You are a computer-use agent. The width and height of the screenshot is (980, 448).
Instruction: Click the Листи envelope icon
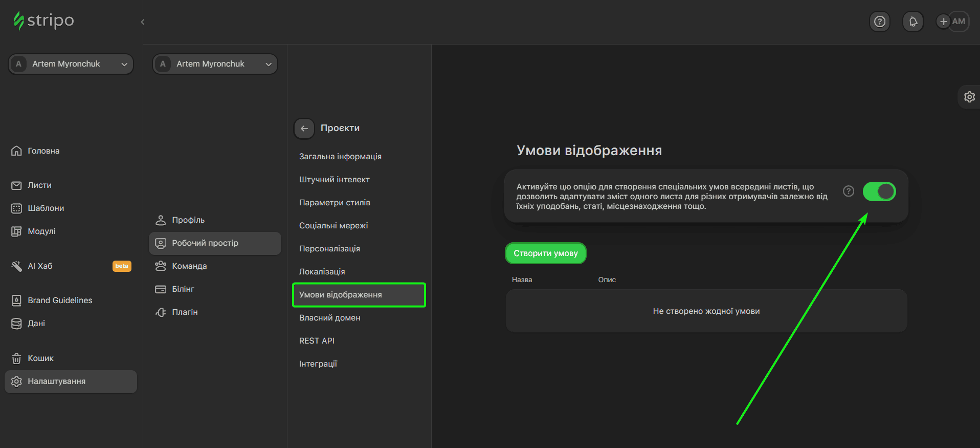16,185
